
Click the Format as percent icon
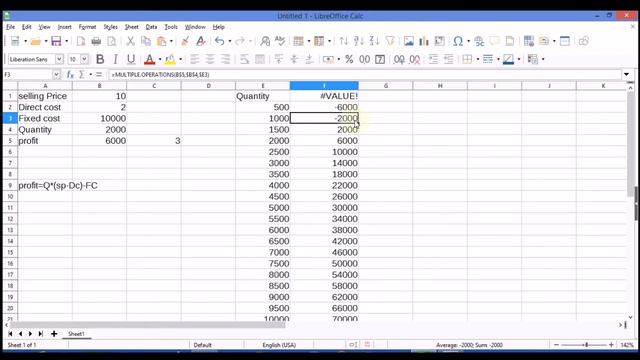click(349, 59)
